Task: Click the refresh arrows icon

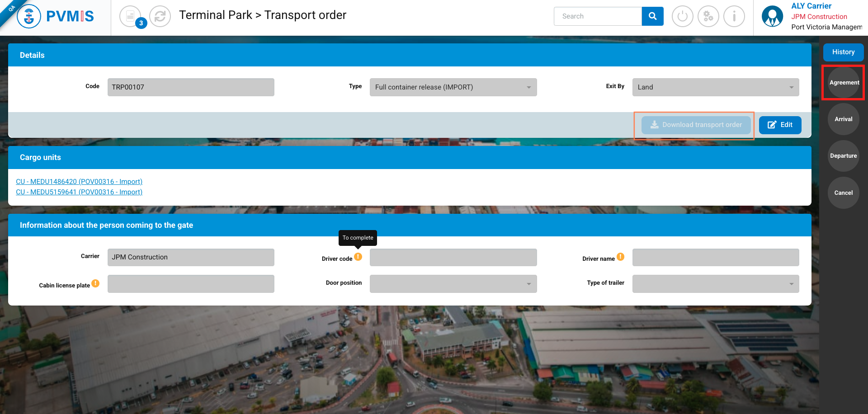Action: coord(160,17)
